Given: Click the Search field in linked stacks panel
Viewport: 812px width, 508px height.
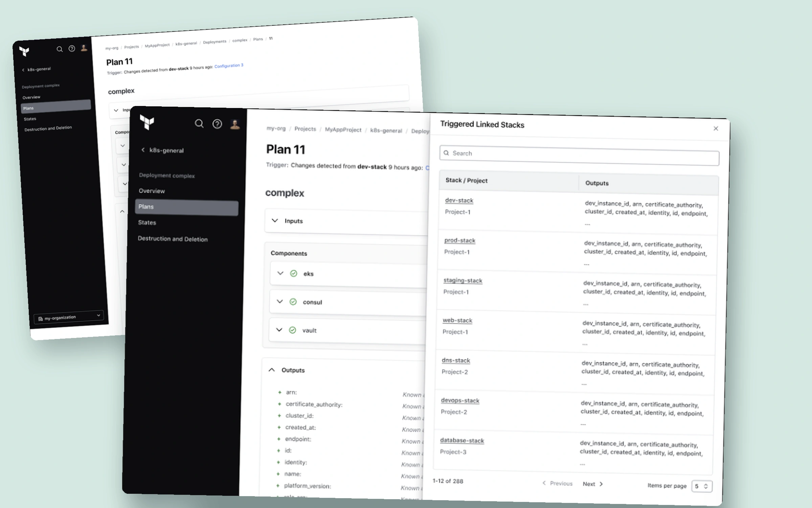Looking at the screenshot, I should (579, 155).
